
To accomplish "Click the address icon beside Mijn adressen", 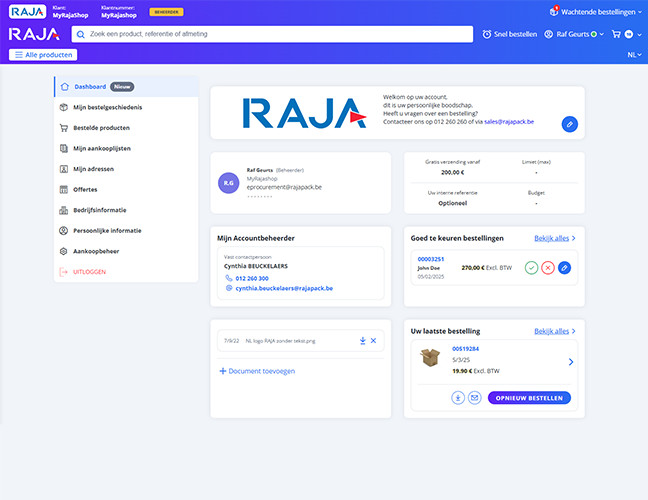I will [64, 169].
